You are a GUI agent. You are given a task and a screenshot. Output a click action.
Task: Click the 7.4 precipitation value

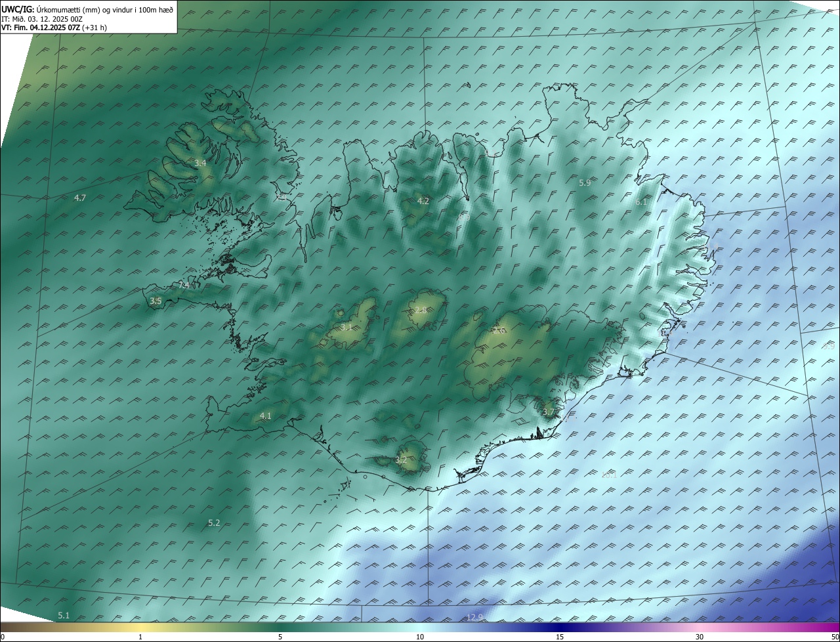pyautogui.click(x=184, y=286)
